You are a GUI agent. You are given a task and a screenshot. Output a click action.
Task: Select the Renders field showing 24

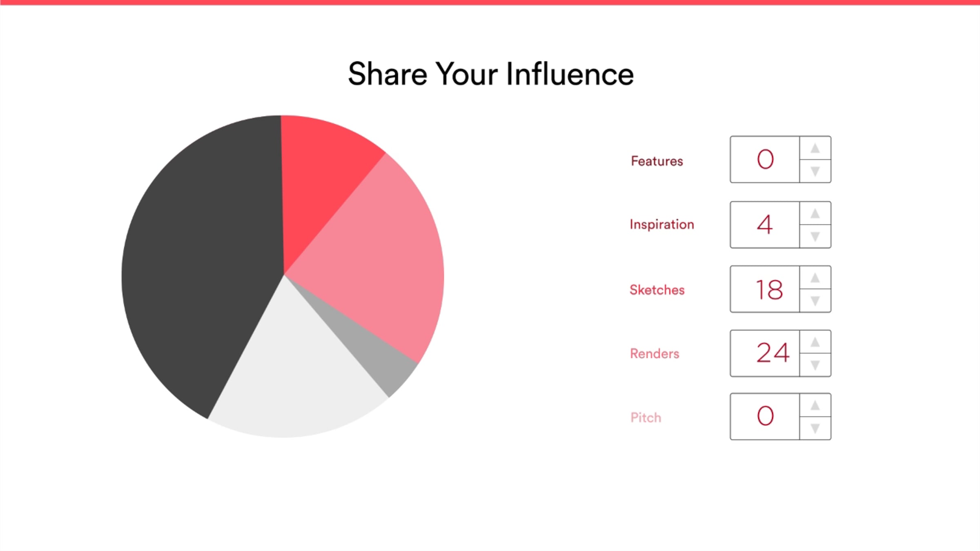tap(765, 353)
